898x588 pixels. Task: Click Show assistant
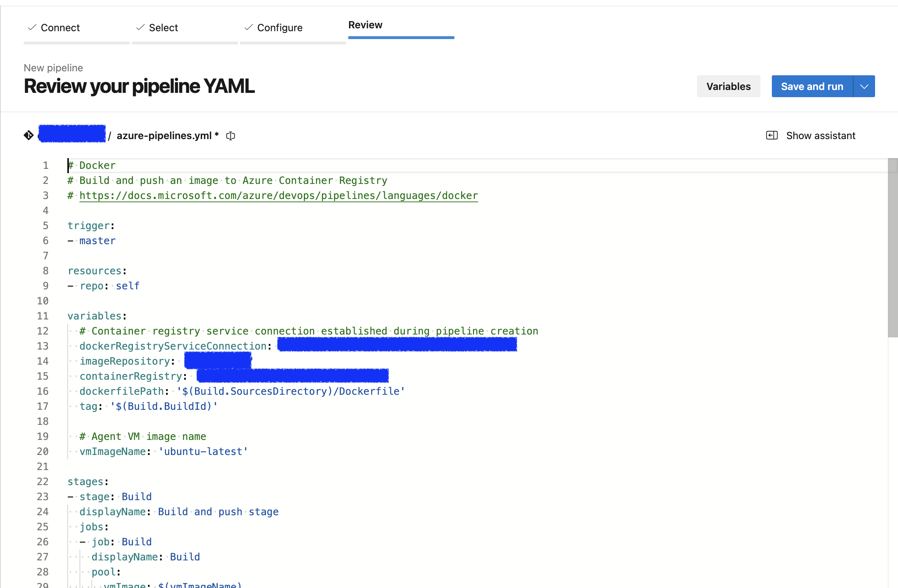coord(820,135)
